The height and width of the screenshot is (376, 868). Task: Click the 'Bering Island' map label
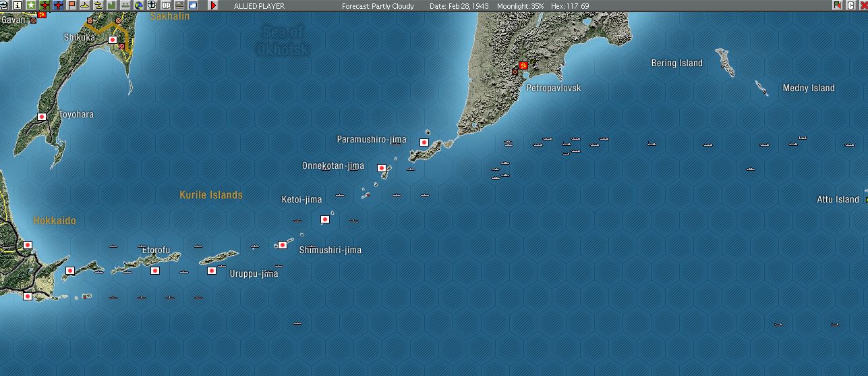(x=676, y=63)
